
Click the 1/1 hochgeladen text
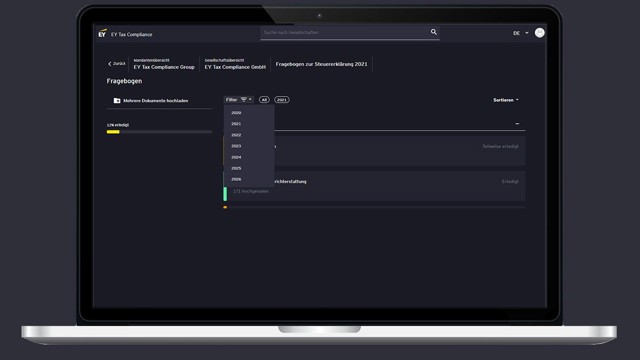click(251, 191)
